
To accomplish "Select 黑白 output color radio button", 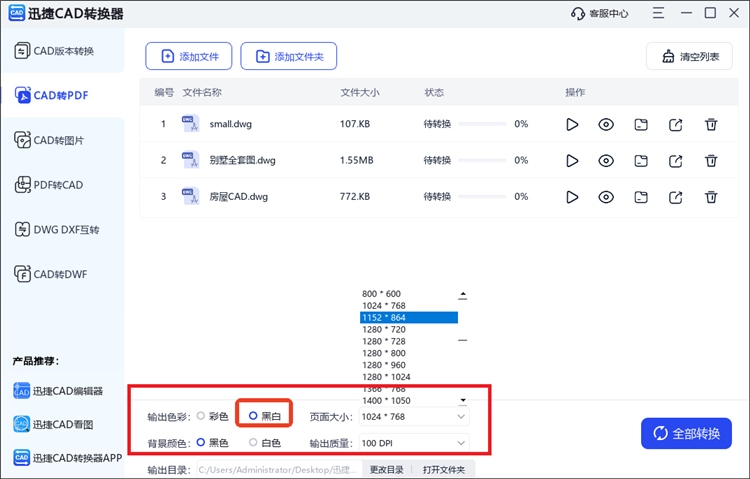I will point(253,416).
